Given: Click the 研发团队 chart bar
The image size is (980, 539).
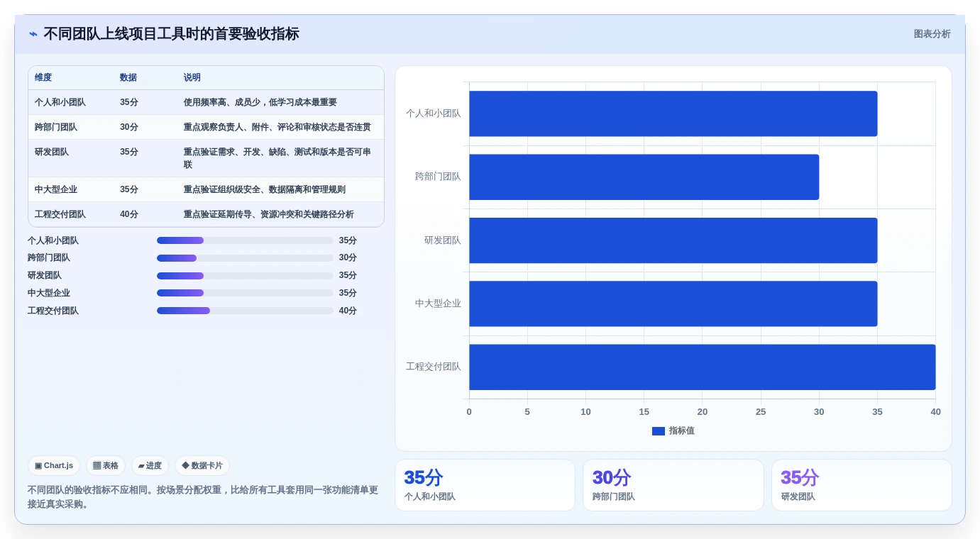Looking at the screenshot, I should point(673,240).
